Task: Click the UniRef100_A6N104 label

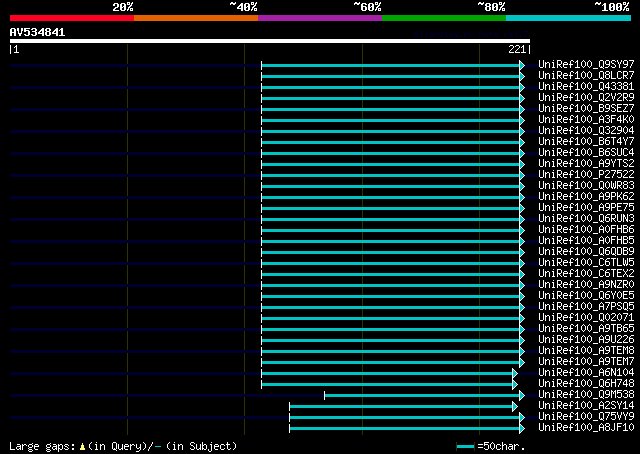Action: click(x=586, y=373)
